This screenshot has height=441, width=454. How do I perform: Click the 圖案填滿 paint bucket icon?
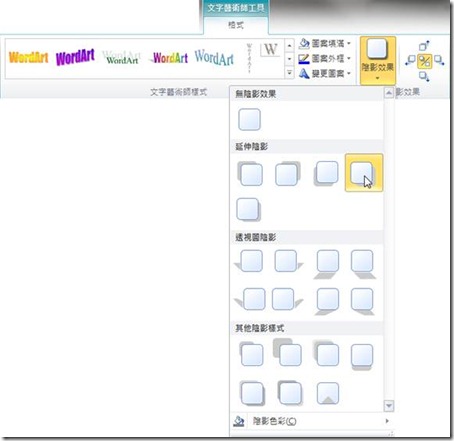click(x=304, y=43)
